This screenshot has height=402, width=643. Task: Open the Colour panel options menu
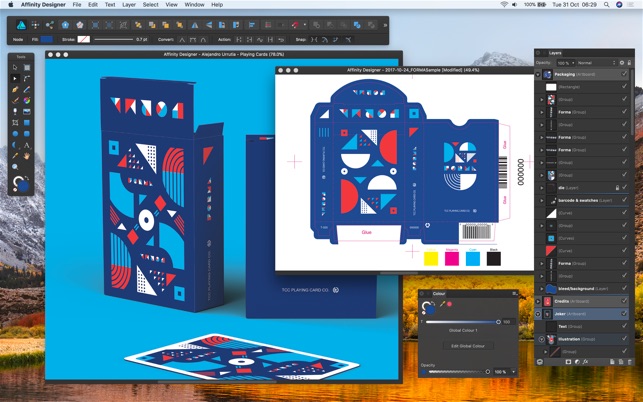pos(514,293)
